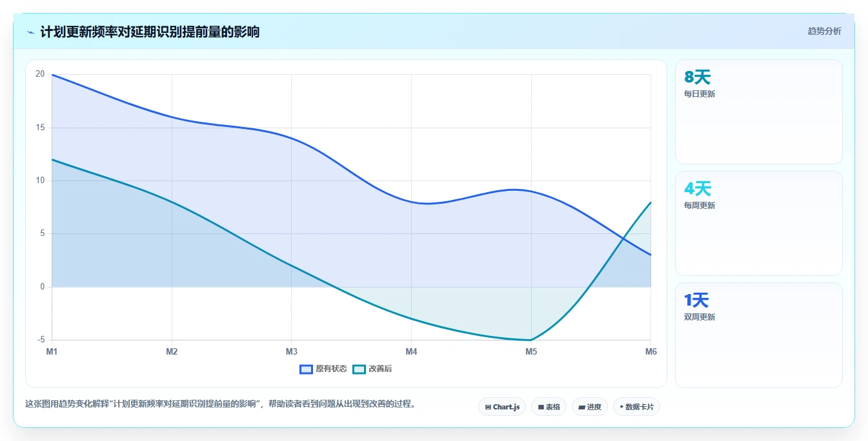Click the blue 原有状态 legend swatch
868x441 pixels.
pos(306,369)
